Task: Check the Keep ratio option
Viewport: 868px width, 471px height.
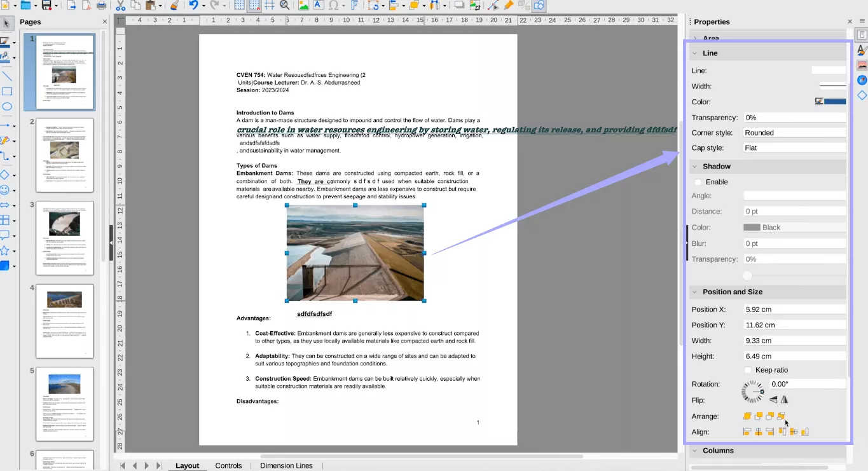Action: [748, 370]
